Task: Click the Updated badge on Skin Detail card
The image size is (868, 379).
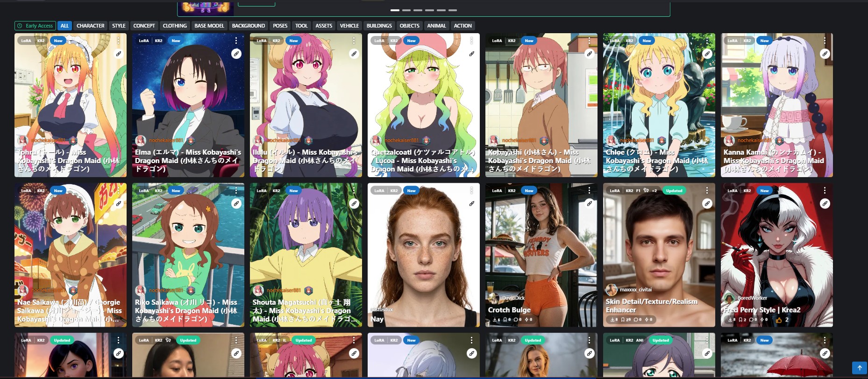Action: pyautogui.click(x=674, y=191)
